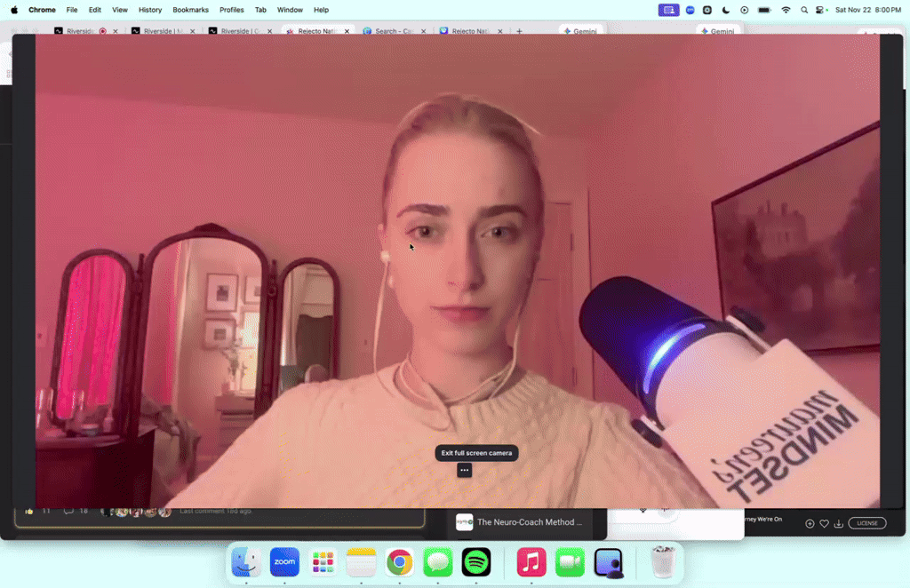Click the Zoom status icon in menu bar
Image resolution: width=910 pixels, height=588 pixels.
point(690,10)
